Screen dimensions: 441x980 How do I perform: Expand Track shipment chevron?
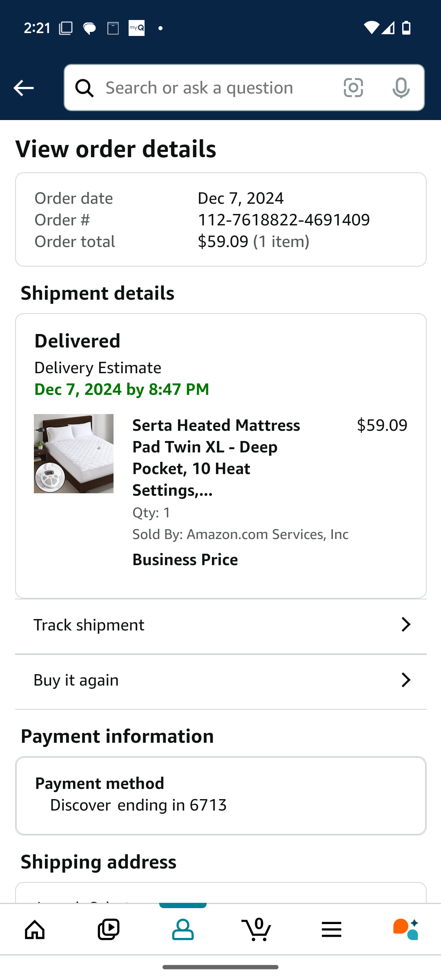(405, 625)
